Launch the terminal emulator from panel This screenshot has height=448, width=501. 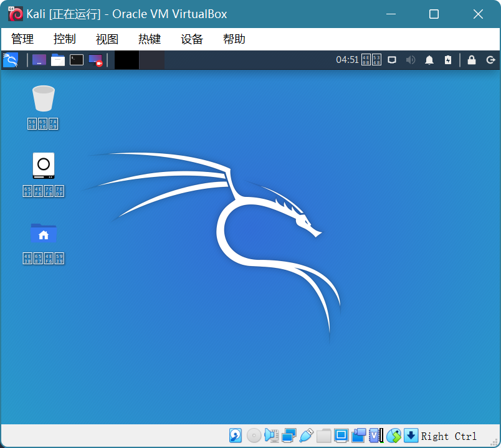click(x=77, y=60)
